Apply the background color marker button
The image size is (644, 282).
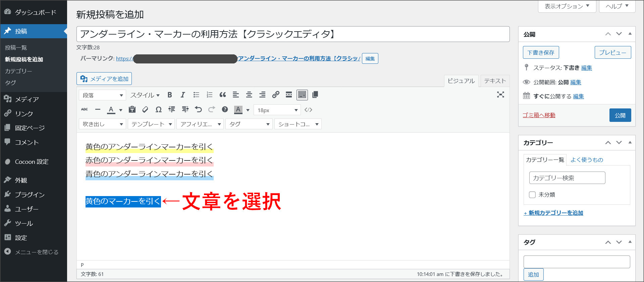point(238,109)
